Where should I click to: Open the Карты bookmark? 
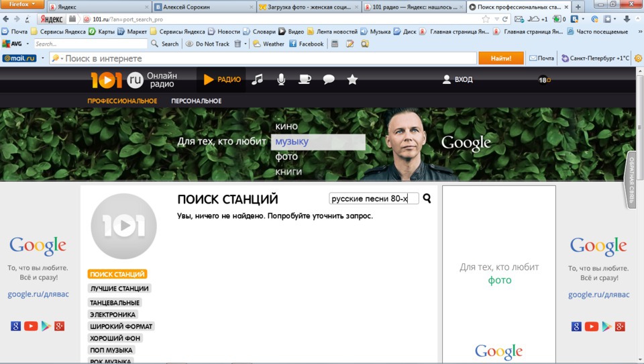102,32
